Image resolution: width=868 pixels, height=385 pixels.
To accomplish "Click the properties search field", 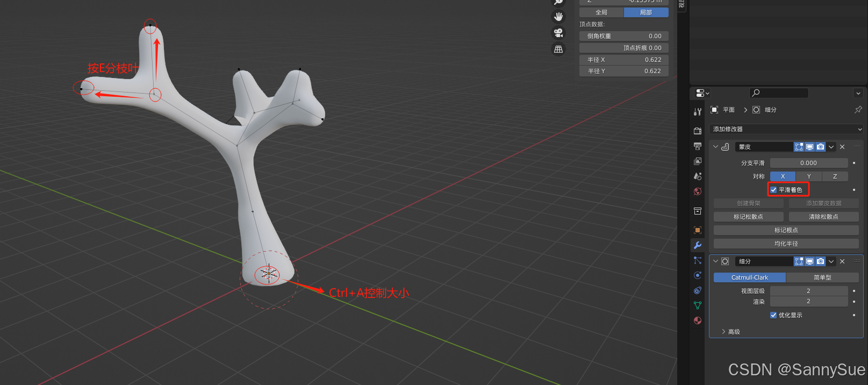I will (x=779, y=93).
